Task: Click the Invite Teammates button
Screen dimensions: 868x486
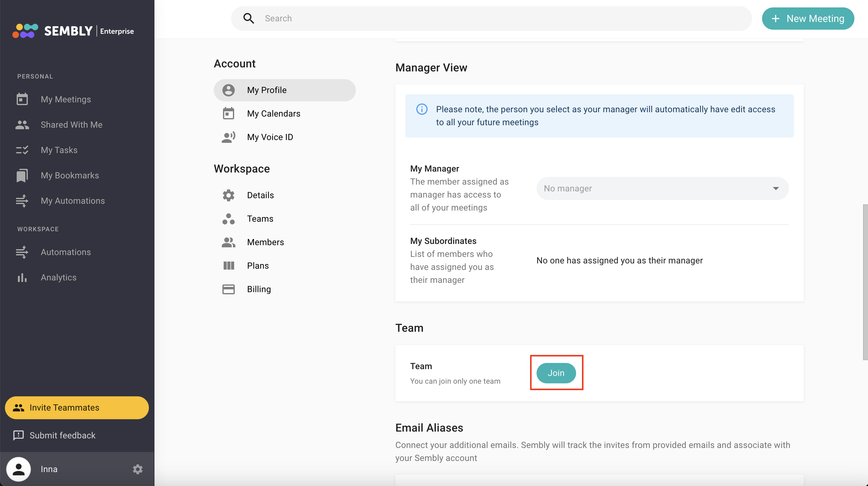Action: click(x=77, y=407)
